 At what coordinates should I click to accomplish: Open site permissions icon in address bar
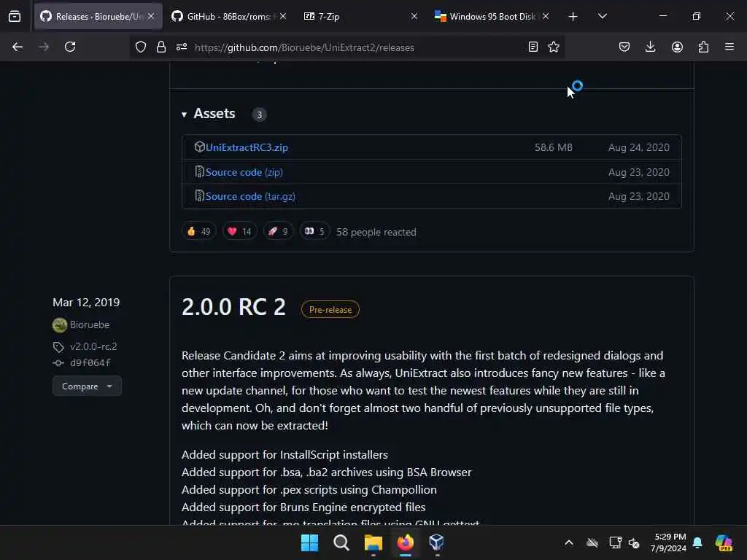tap(182, 47)
